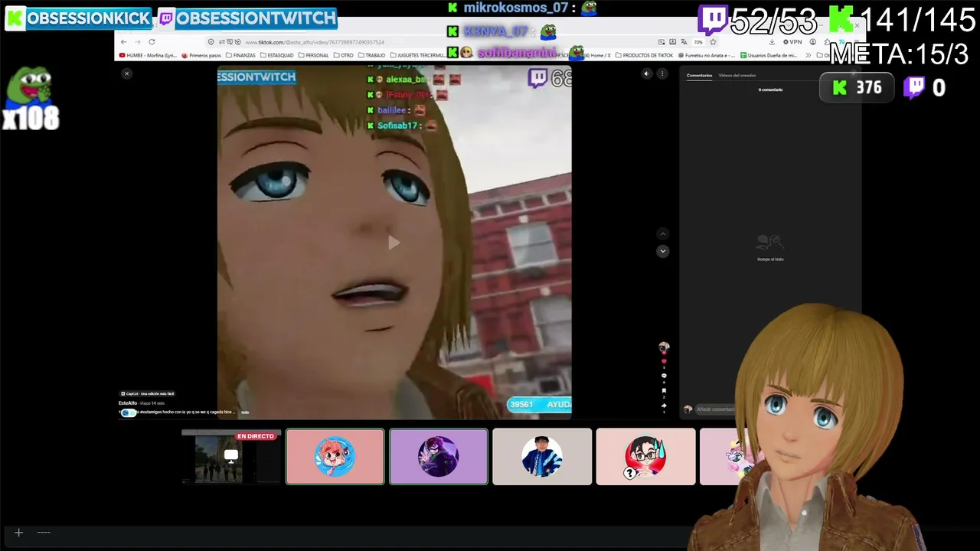Click the plus icon at bottom left
This screenshot has height=551, width=980.
[18, 533]
